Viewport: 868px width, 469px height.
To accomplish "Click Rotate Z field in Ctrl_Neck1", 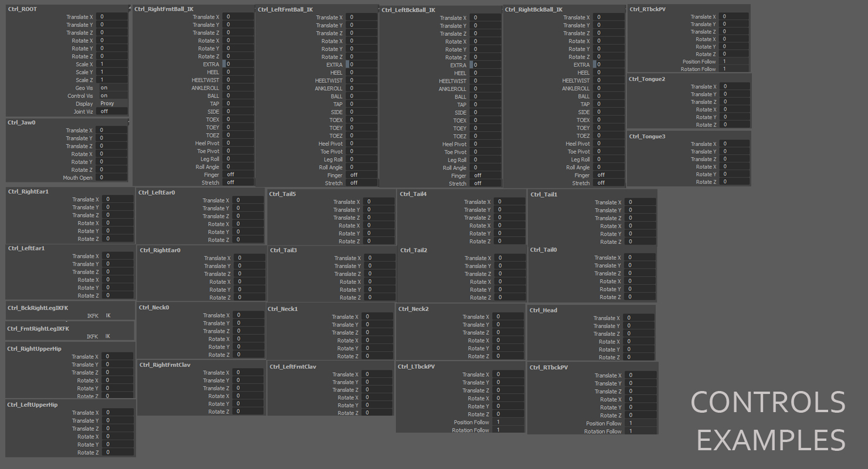I will (378, 356).
